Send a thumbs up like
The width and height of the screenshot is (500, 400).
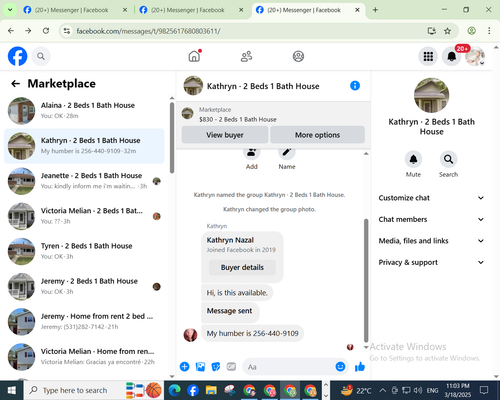(360, 367)
